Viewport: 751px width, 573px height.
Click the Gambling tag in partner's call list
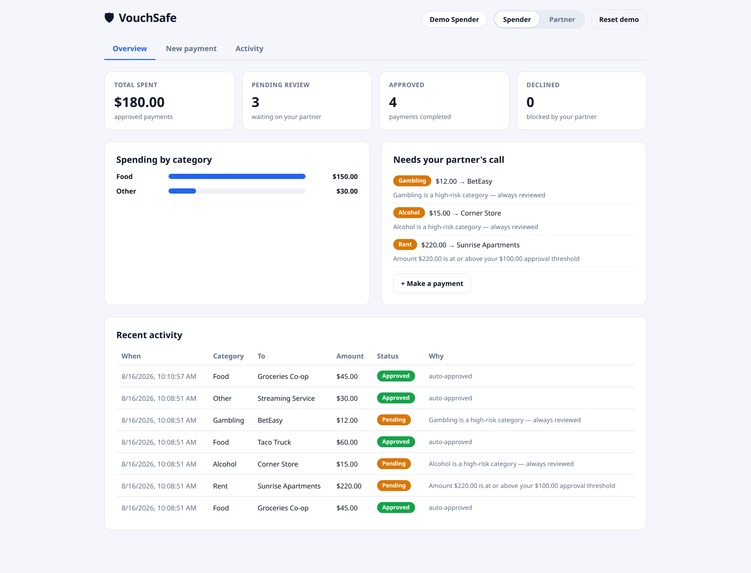tap(412, 181)
